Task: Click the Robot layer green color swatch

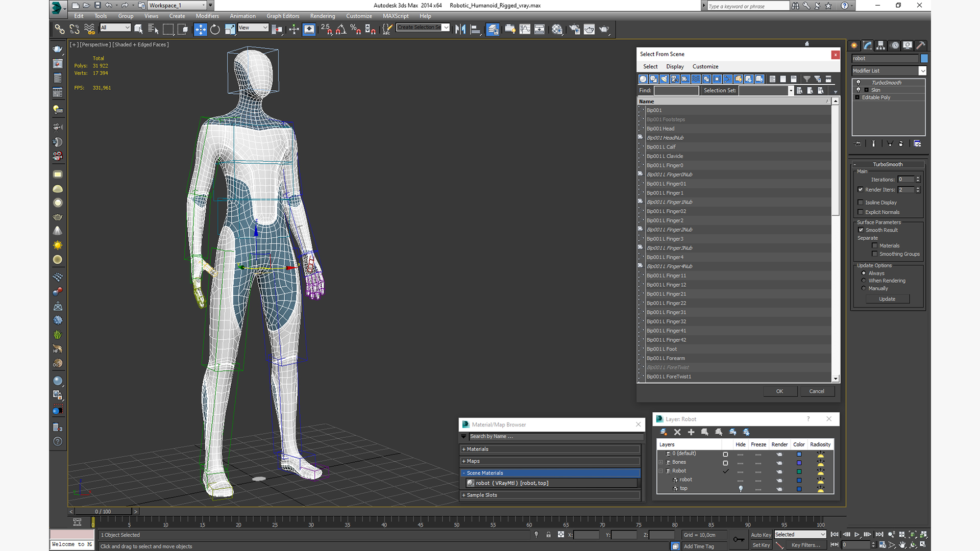Action: 799,471
